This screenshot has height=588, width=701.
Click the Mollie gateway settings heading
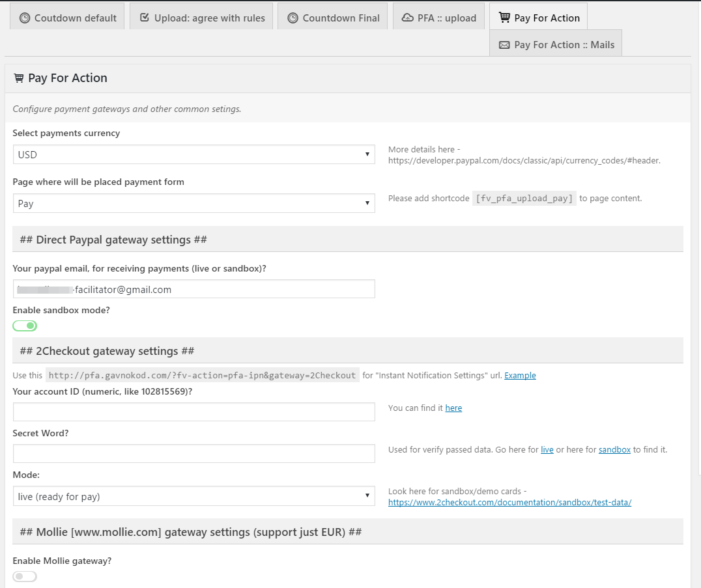(x=190, y=532)
